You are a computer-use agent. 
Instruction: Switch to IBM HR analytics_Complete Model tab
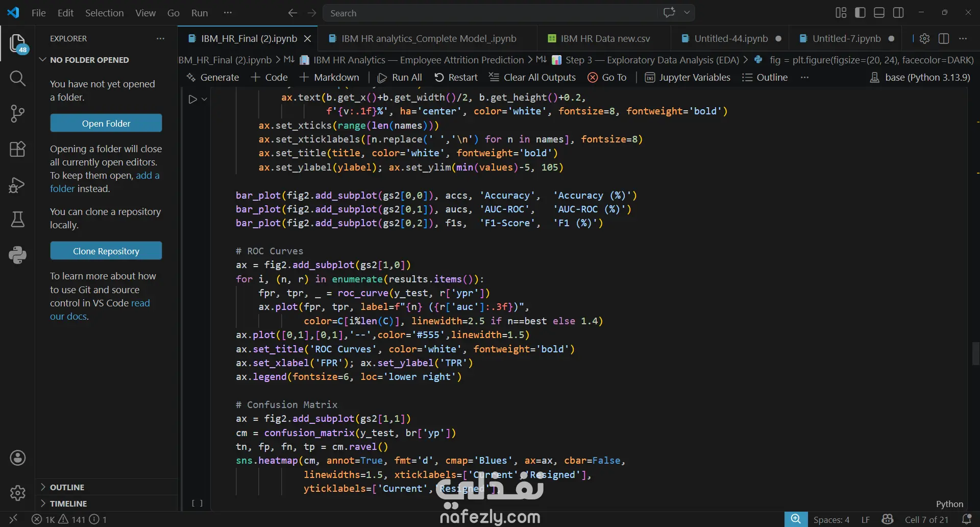click(427, 38)
